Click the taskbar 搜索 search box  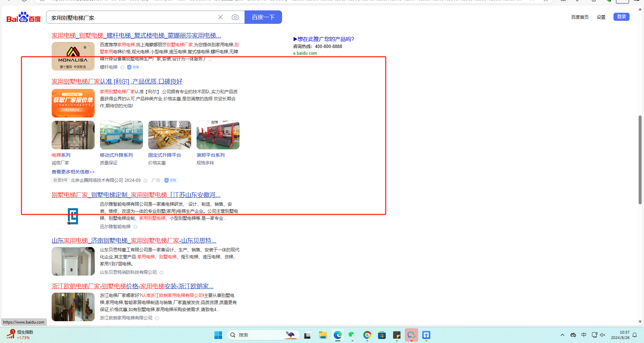coord(263,335)
